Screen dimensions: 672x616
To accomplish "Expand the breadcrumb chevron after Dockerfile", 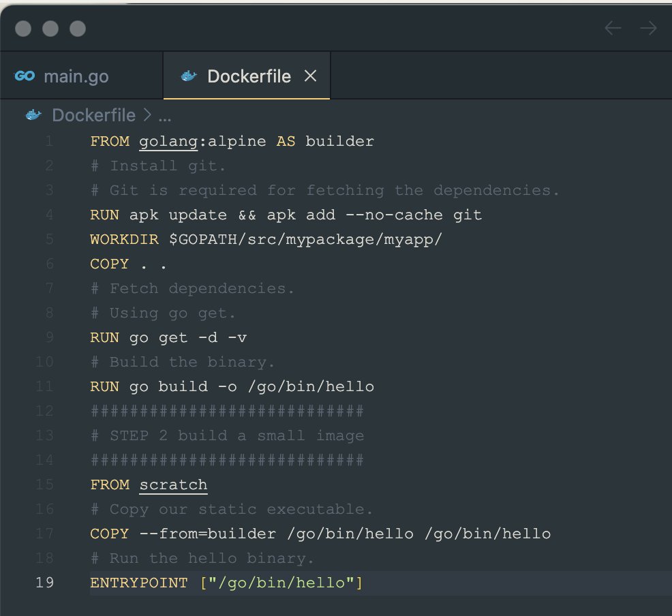I will point(147,115).
